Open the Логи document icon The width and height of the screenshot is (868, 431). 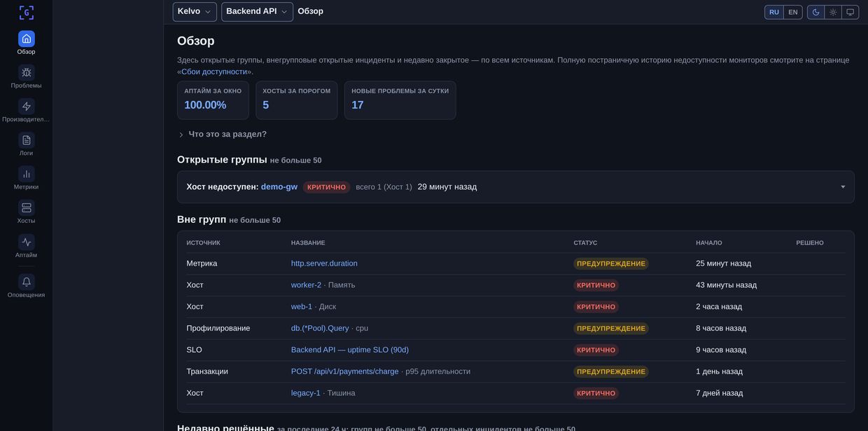pos(27,140)
